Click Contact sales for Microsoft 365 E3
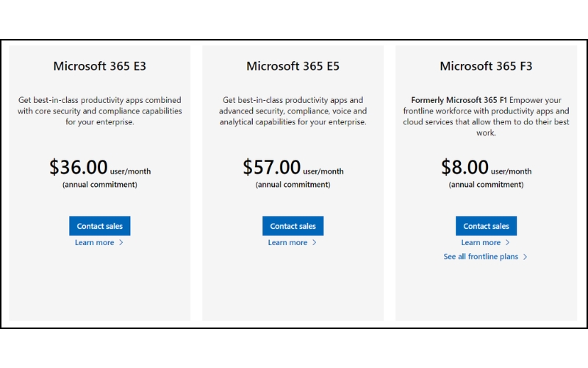This screenshot has height=368, width=588. [x=100, y=226]
